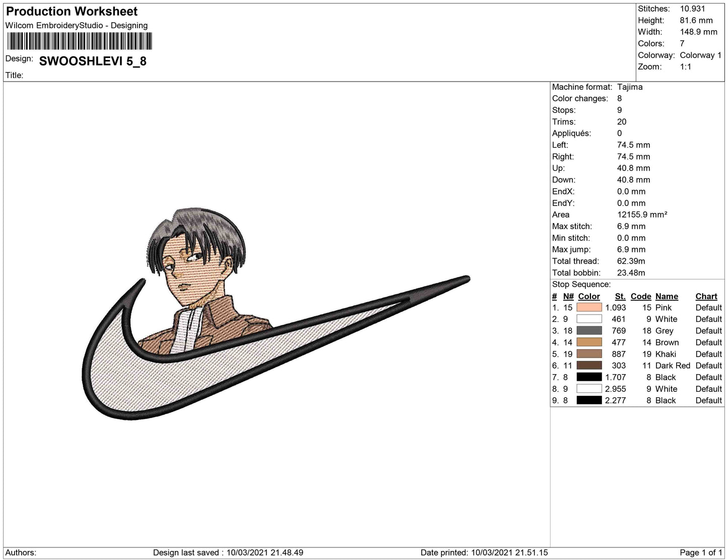Click the Colors value '7'
Viewport: 728px width, 560px height.
click(682, 43)
